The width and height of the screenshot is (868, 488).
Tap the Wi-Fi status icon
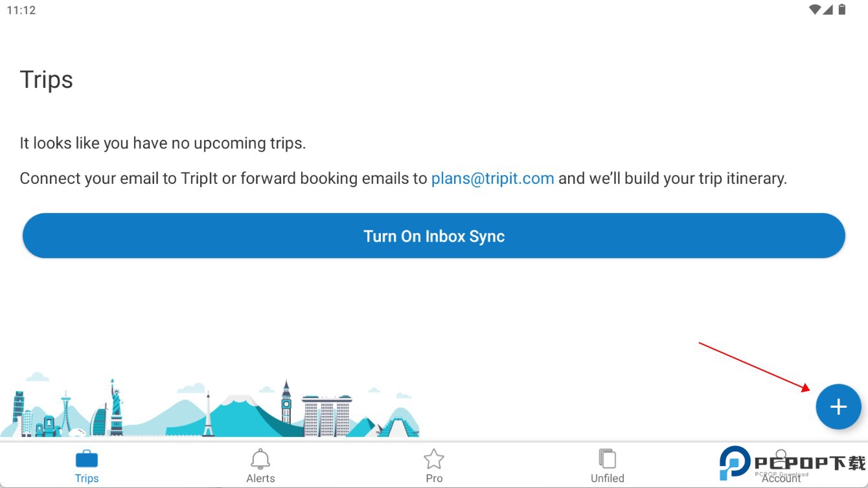click(x=815, y=10)
